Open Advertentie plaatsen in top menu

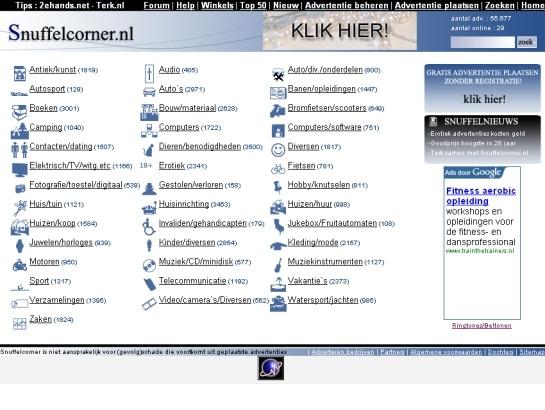tap(437, 6)
